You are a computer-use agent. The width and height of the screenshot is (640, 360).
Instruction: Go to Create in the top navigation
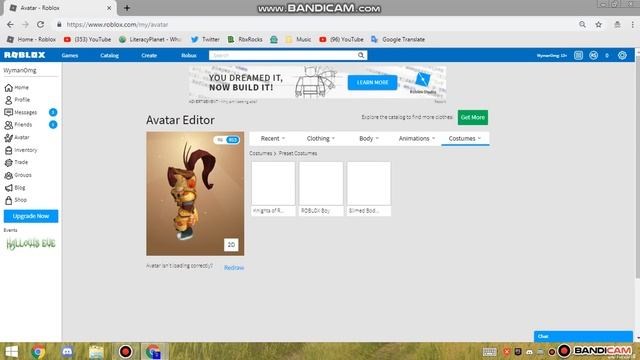coord(149,55)
